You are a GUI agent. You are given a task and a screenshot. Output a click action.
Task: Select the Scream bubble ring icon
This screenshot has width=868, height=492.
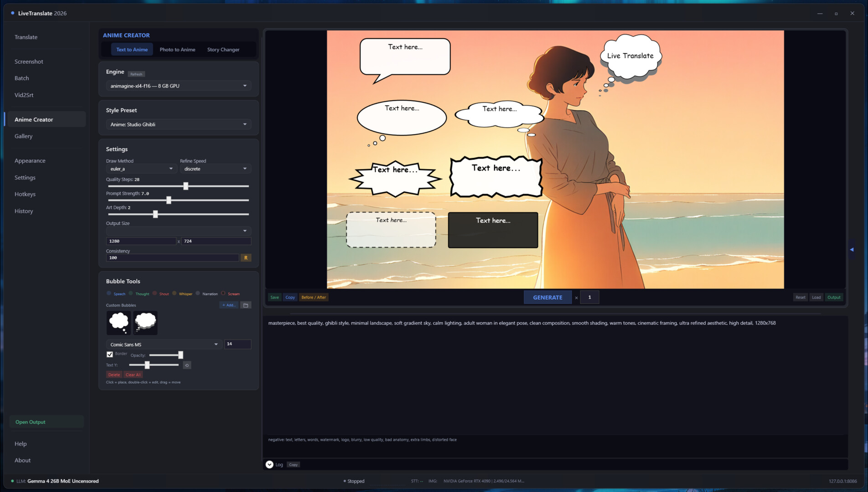[223, 293]
